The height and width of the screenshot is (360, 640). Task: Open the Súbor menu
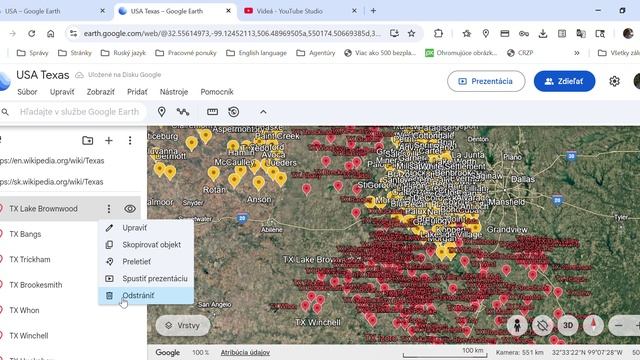pyautogui.click(x=27, y=92)
